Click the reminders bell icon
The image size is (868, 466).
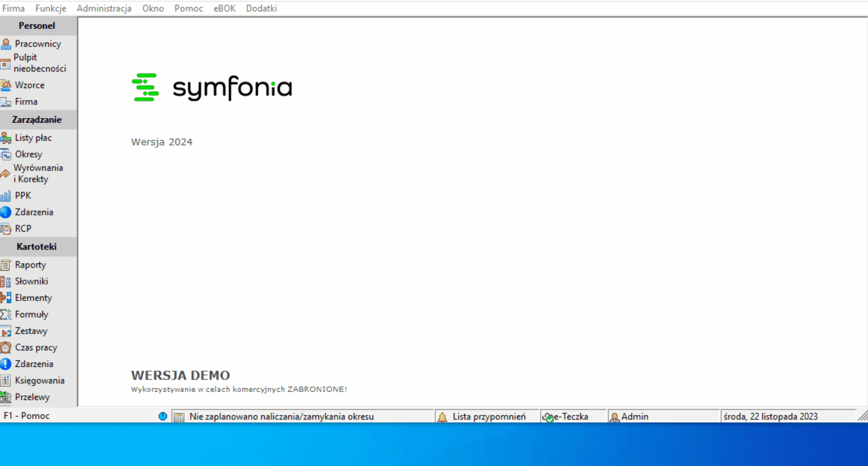click(x=442, y=417)
